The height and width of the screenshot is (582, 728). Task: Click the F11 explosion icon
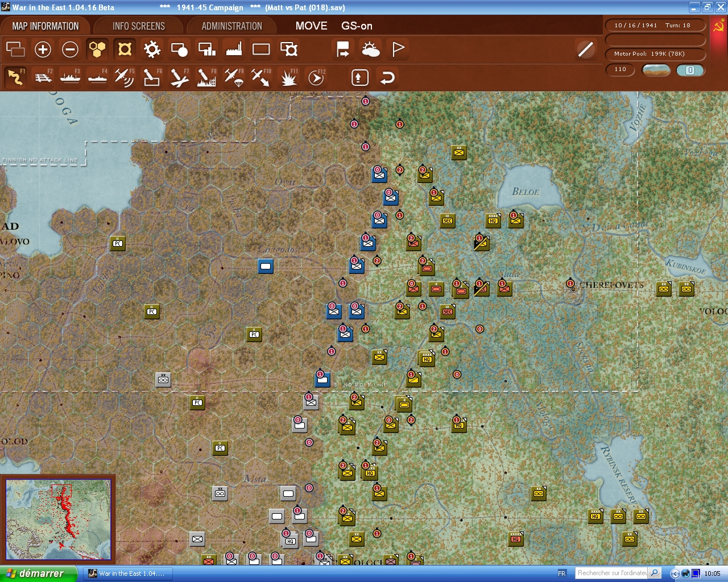coord(289,77)
